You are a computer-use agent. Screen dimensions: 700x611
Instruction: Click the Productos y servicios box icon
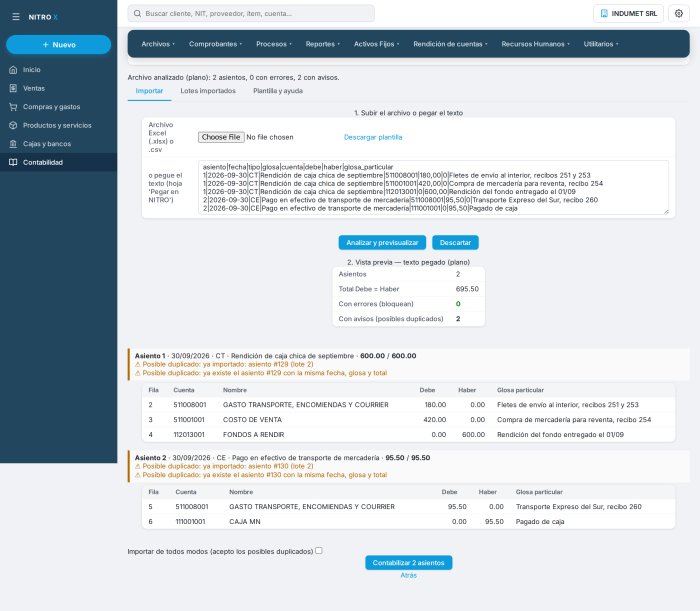click(13, 125)
